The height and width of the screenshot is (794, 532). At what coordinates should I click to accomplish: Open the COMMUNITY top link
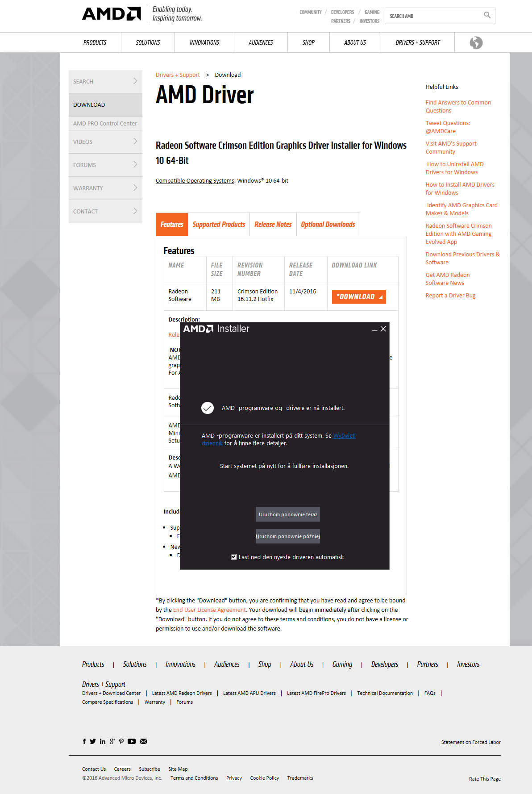click(311, 12)
